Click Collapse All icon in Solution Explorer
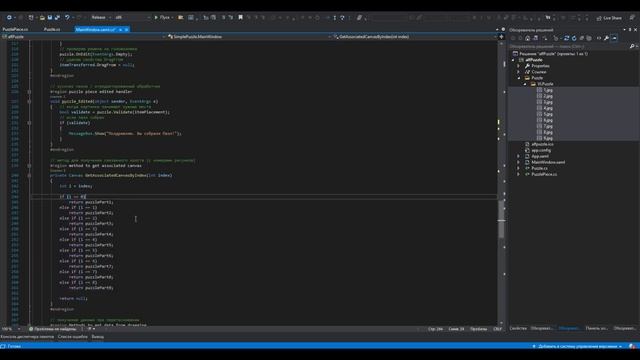Image resolution: width=640 pixels, height=360 pixels. point(582,38)
